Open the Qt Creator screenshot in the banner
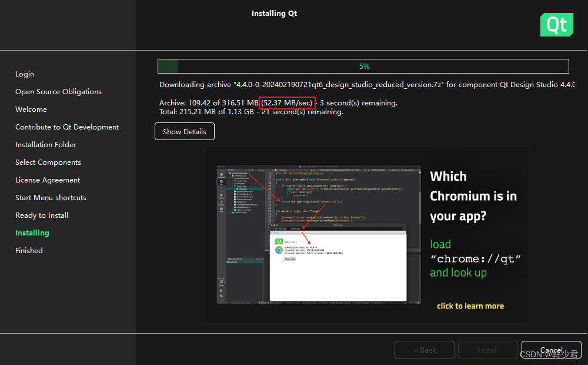Image resolution: width=588 pixels, height=365 pixels. [x=319, y=234]
